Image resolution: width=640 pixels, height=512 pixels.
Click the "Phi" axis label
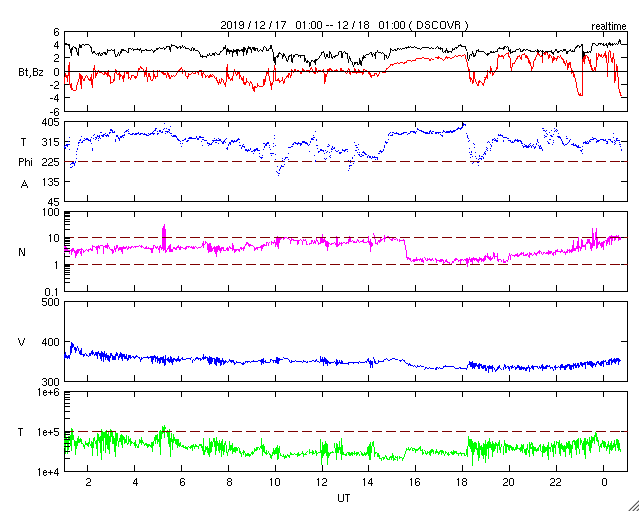point(25,163)
